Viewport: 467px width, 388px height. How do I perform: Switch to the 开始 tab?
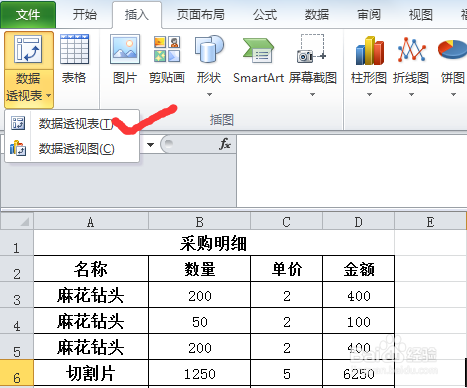tap(85, 15)
